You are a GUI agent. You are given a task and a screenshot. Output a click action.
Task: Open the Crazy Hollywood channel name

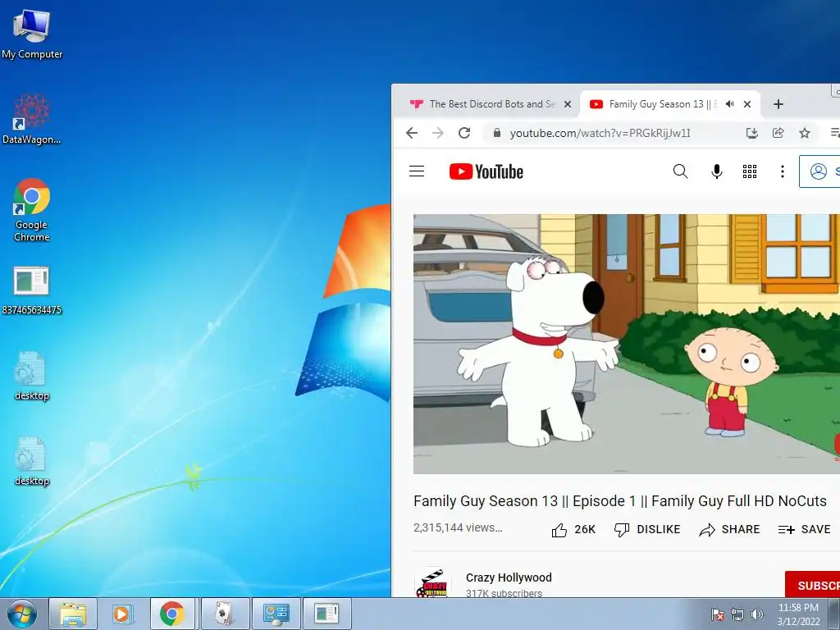pos(509,577)
